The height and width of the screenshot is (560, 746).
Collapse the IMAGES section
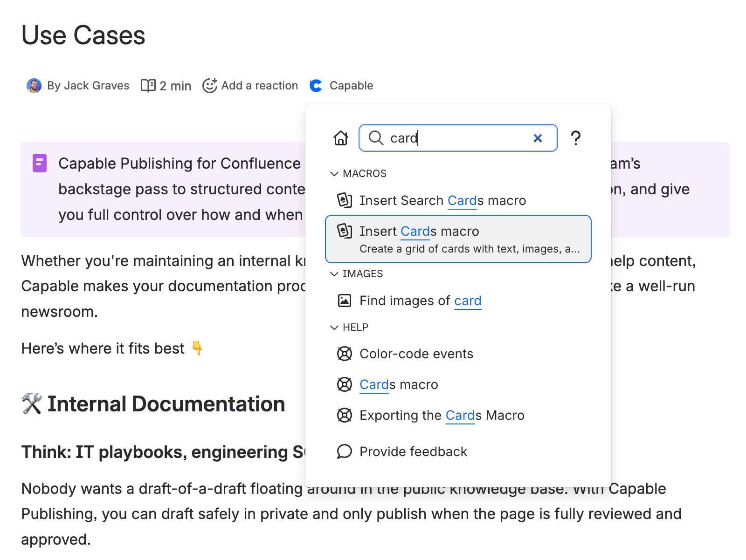(334, 274)
